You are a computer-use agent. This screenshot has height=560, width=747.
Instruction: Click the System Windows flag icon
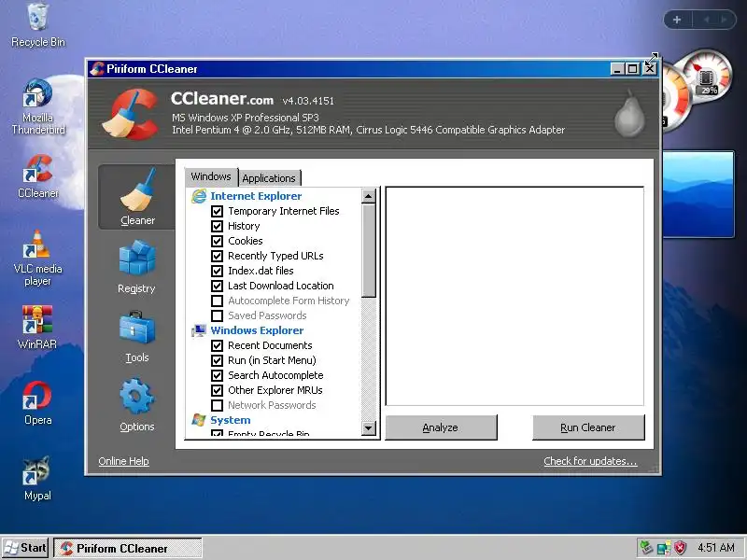[x=199, y=420]
